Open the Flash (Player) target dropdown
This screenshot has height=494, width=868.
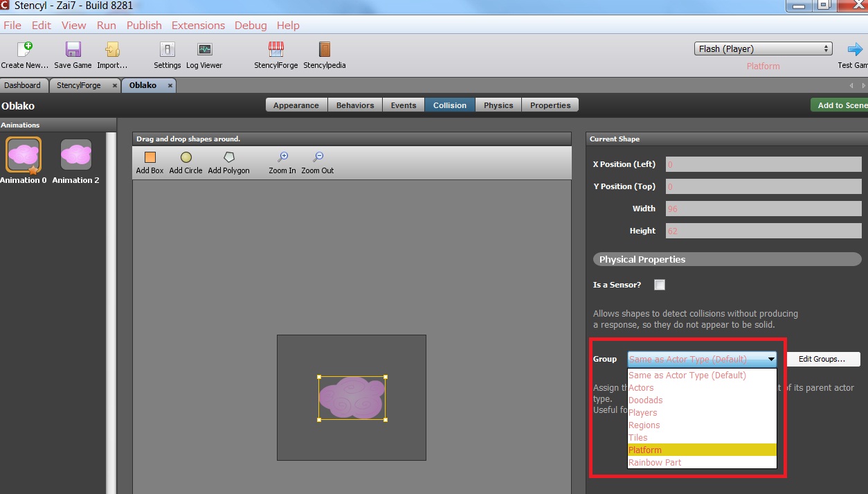coord(763,48)
